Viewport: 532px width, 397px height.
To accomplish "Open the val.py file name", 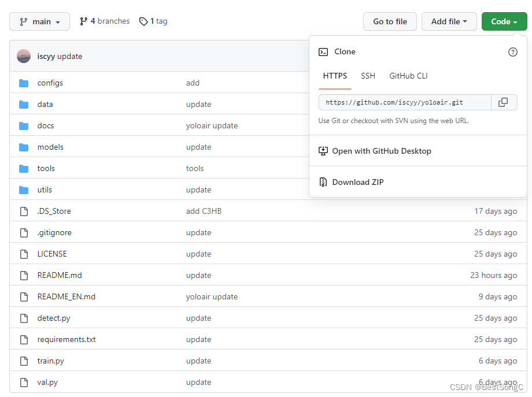I will [47, 383].
